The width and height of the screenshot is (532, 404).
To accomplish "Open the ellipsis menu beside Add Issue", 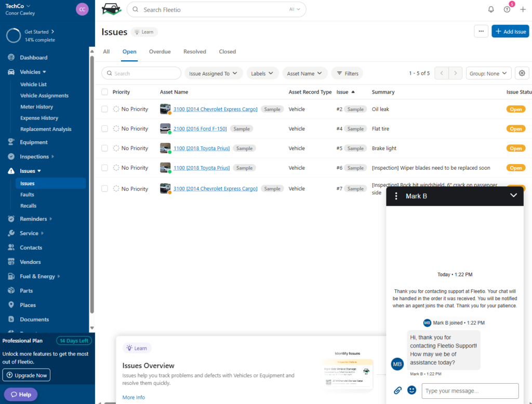I will (481, 31).
